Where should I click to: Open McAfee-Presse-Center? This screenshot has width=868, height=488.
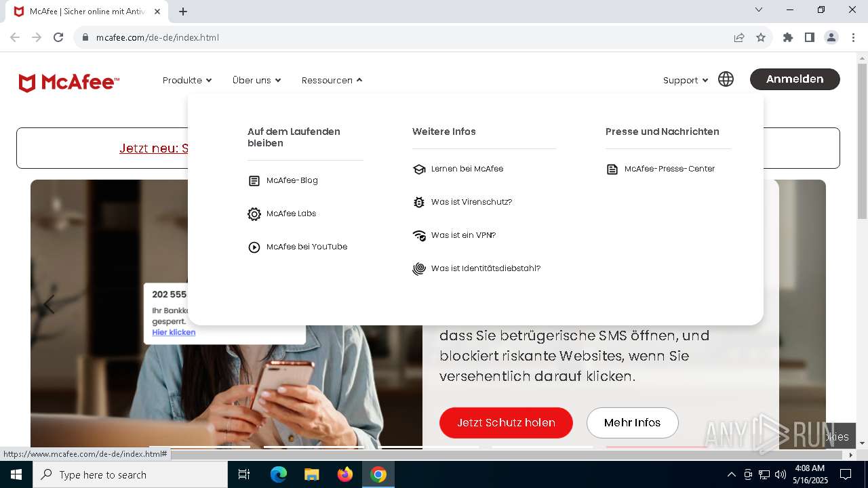point(670,169)
